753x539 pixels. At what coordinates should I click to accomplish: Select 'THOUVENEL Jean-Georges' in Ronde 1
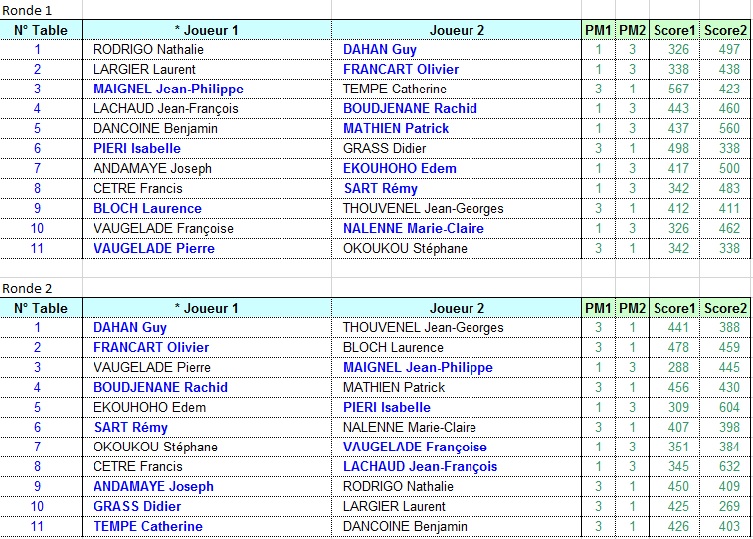423,208
